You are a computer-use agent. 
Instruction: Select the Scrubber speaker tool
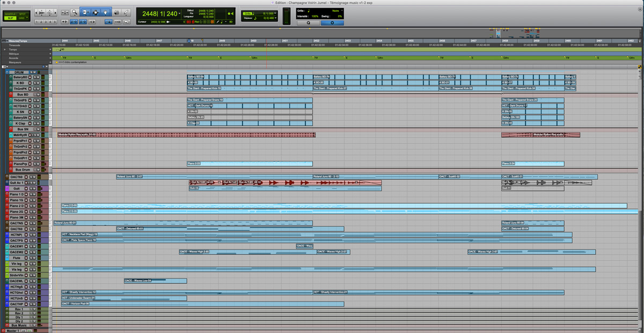(116, 12)
